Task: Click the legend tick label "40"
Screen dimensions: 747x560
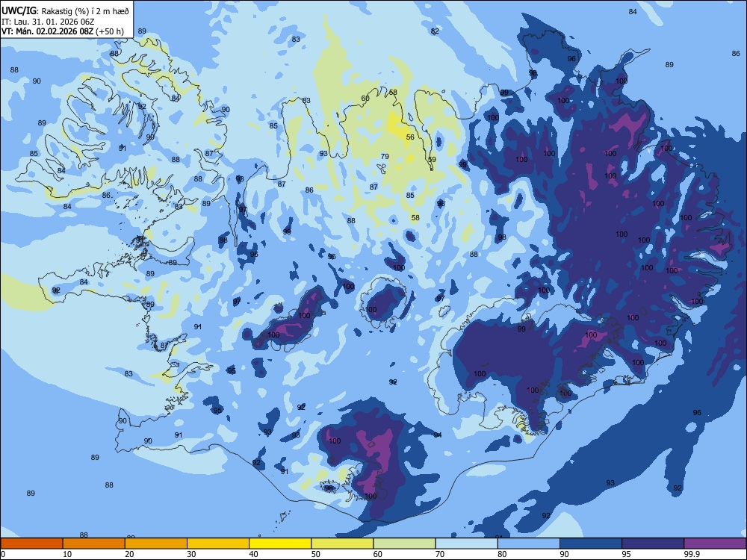Action: point(253,554)
